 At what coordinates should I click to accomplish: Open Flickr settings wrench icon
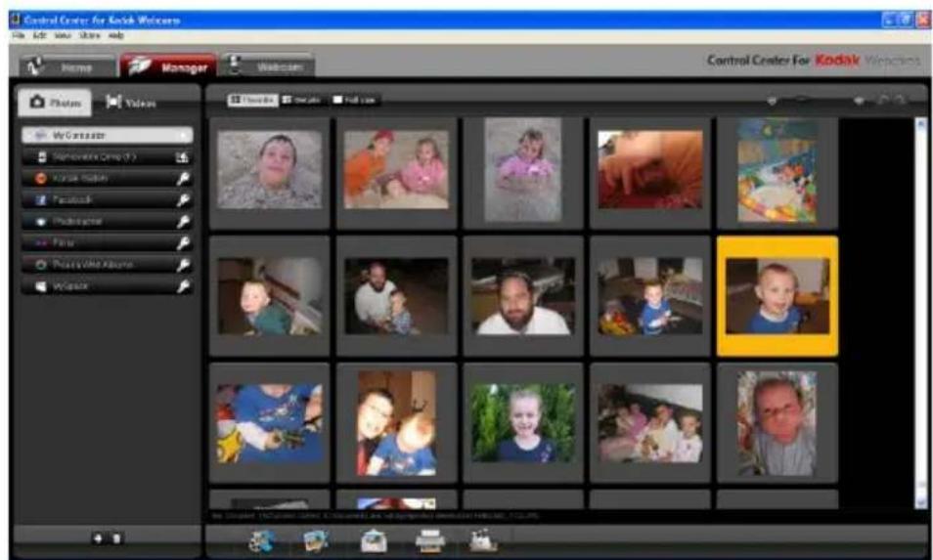[183, 243]
